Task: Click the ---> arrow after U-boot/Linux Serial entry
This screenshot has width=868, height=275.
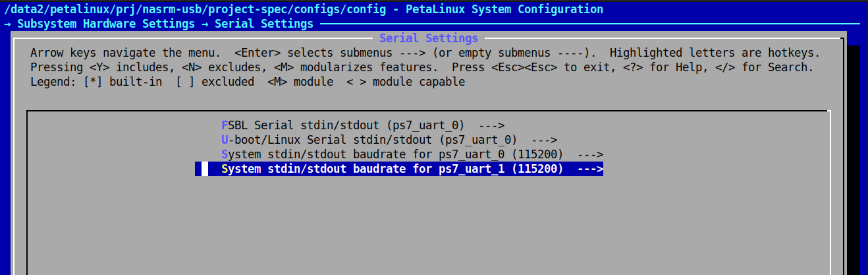Action: click(x=544, y=140)
